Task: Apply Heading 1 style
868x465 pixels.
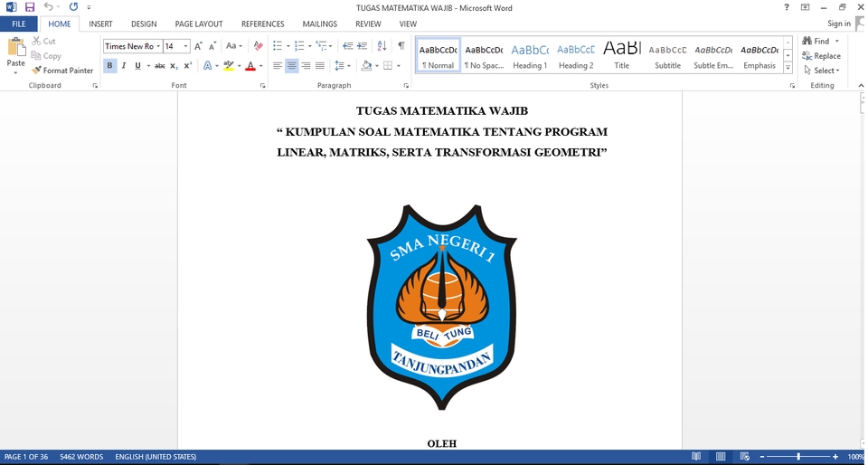Action: (530, 55)
